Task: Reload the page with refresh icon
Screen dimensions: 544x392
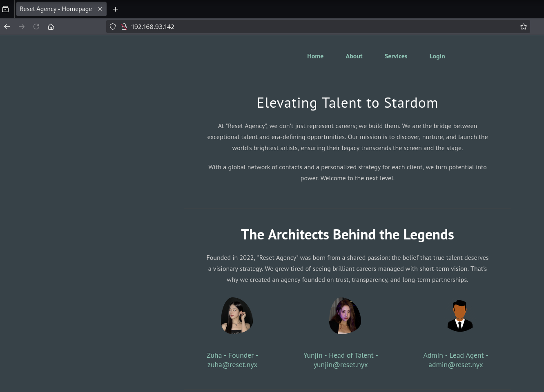Action: [x=36, y=27]
